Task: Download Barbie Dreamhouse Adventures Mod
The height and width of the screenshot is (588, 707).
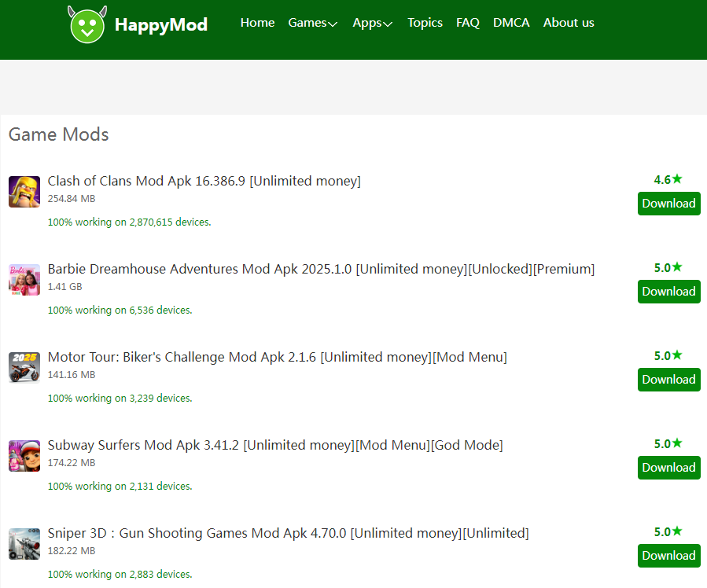Action: [x=669, y=292]
